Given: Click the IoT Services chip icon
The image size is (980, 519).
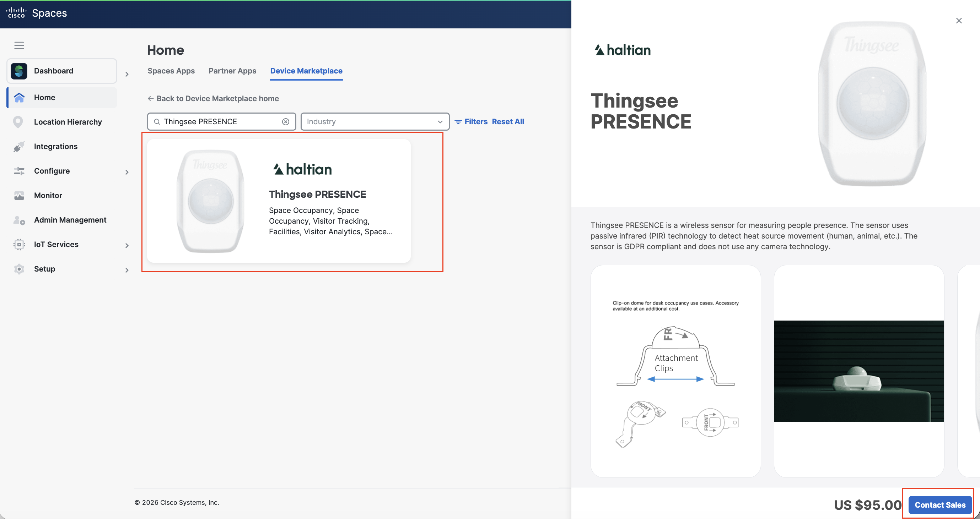Looking at the screenshot, I should pyautogui.click(x=19, y=245).
